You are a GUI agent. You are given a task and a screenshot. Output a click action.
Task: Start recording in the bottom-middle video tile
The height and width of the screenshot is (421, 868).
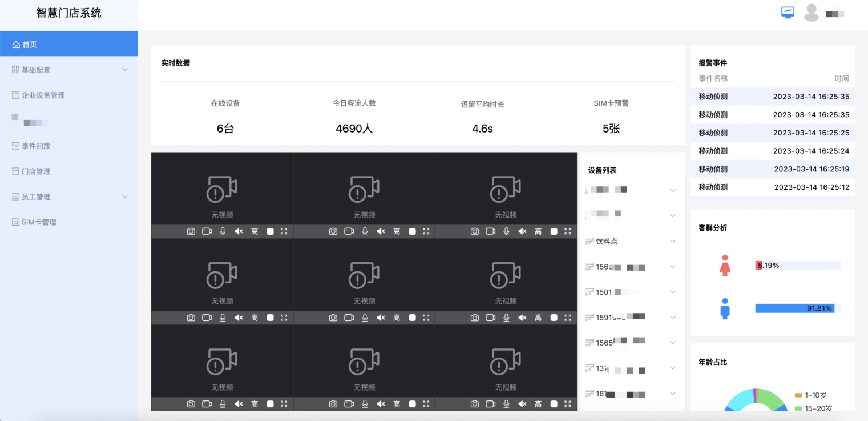[349, 404]
